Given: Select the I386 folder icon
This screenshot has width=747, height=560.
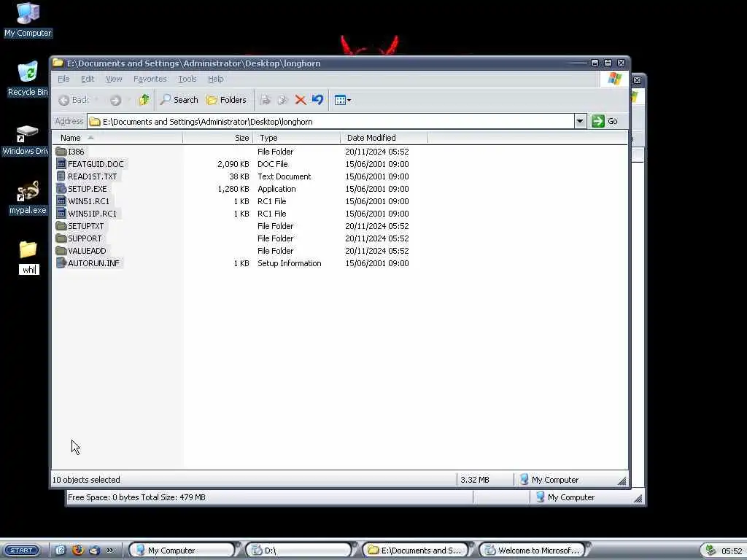Looking at the screenshot, I should click(61, 152).
